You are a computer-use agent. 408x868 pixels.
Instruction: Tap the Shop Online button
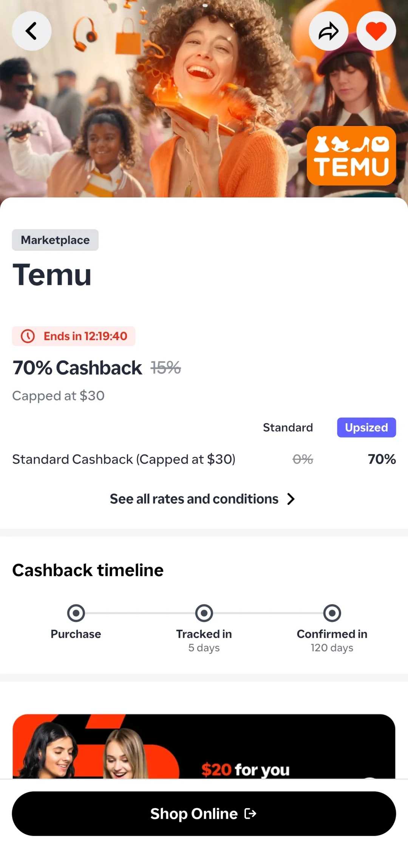(204, 814)
